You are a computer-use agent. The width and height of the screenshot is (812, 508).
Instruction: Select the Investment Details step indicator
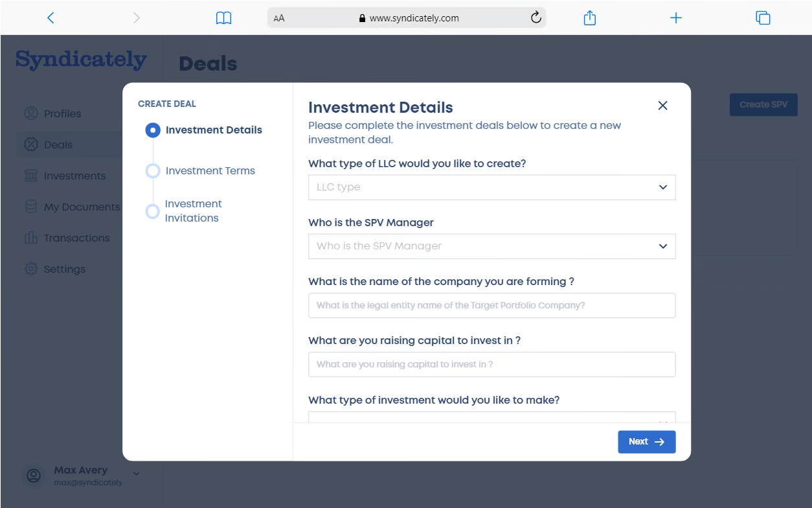153,130
